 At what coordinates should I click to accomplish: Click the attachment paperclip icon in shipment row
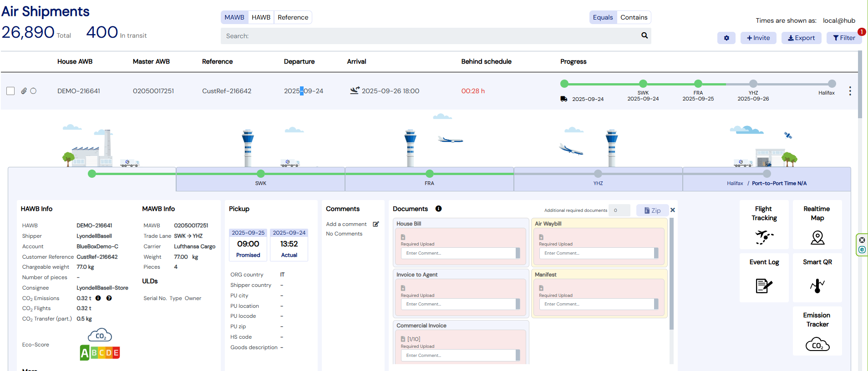(24, 91)
